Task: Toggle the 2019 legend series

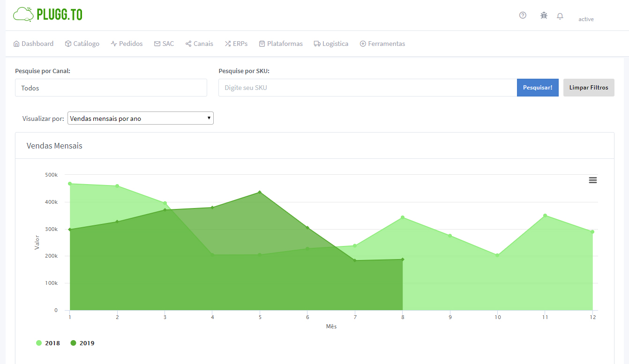Action: 82,343
